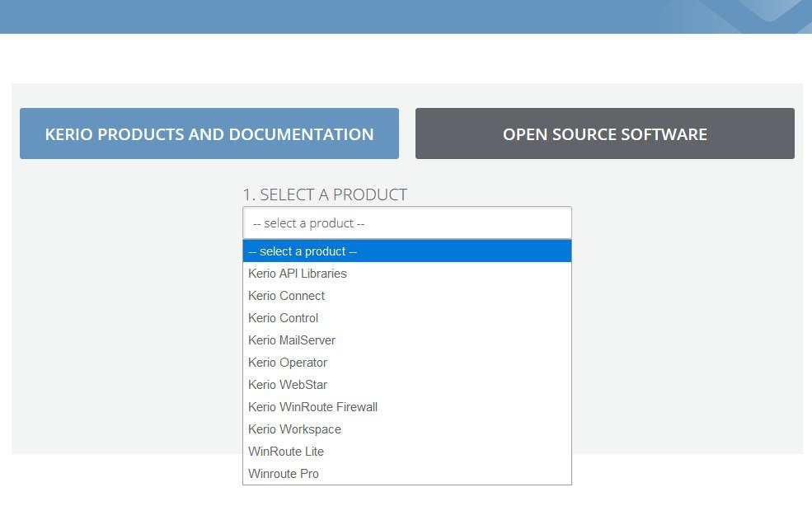Select Winroute Pro at list bottom

click(x=407, y=474)
